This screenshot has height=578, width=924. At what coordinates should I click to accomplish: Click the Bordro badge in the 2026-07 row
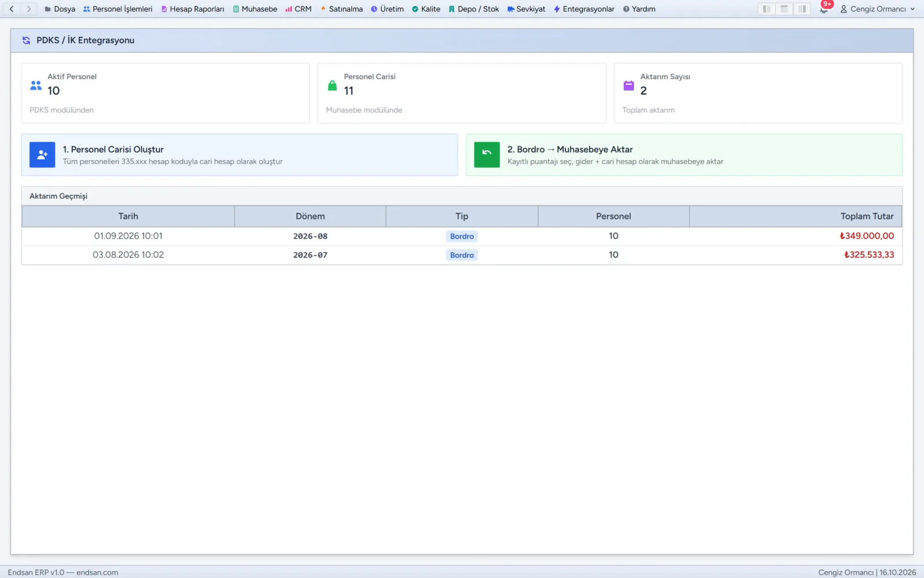click(462, 255)
